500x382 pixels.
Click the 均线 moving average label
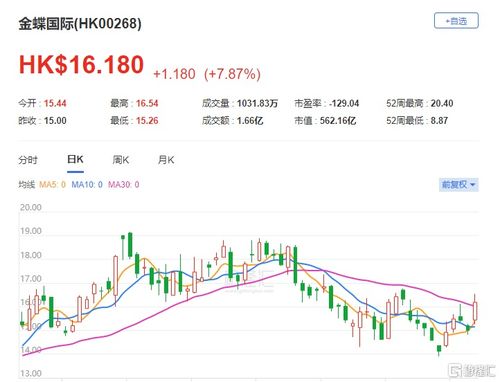27,184
